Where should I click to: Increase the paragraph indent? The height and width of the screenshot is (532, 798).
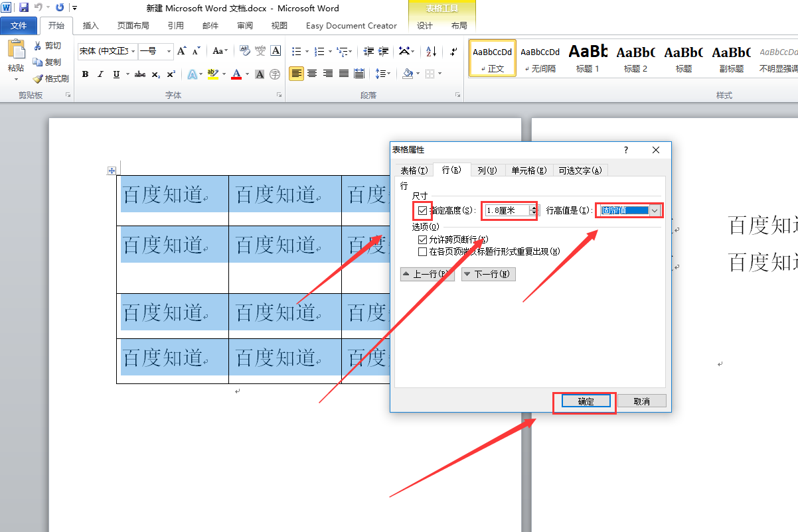pos(384,51)
